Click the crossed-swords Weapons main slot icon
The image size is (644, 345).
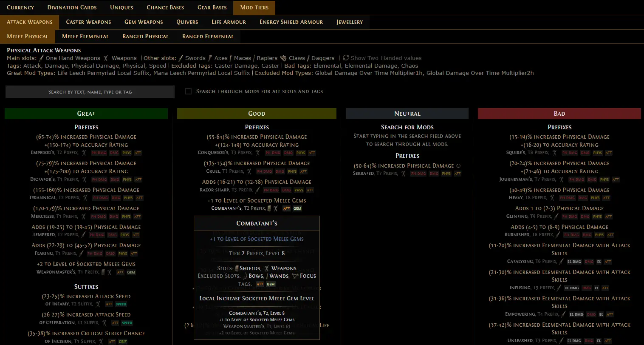[106, 58]
